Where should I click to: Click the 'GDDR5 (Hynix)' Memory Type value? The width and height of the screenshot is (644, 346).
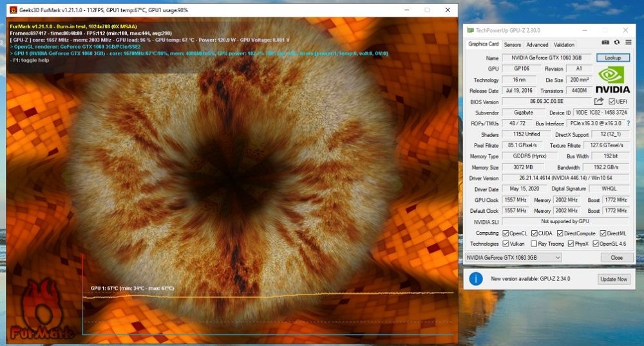coord(529,156)
